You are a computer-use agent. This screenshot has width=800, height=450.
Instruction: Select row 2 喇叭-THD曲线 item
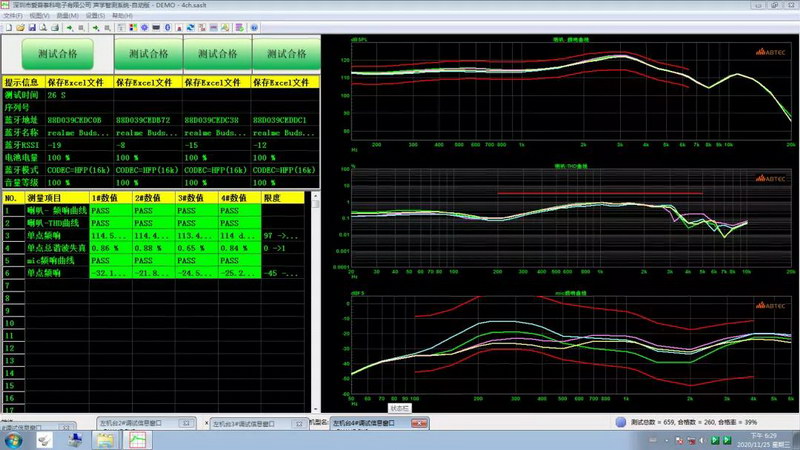pyautogui.click(x=57, y=223)
